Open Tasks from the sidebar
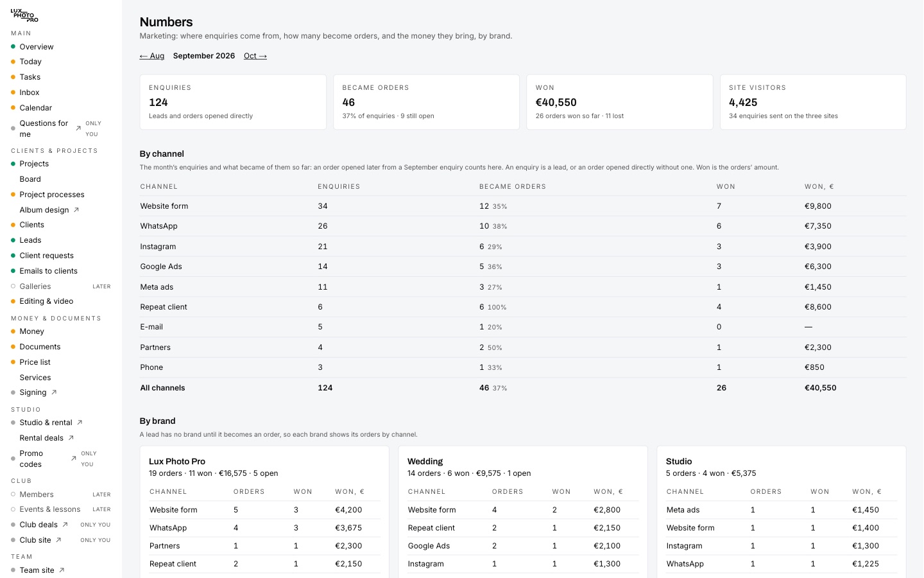The height and width of the screenshot is (578, 924). pyautogui.click(x=30, y=77)
